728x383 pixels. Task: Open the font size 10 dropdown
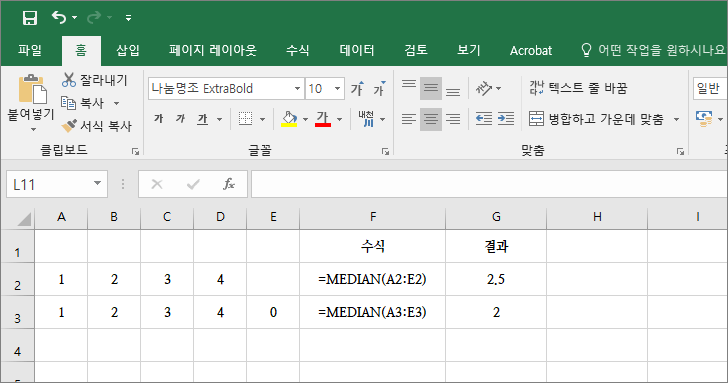click(x=338, y=88)
